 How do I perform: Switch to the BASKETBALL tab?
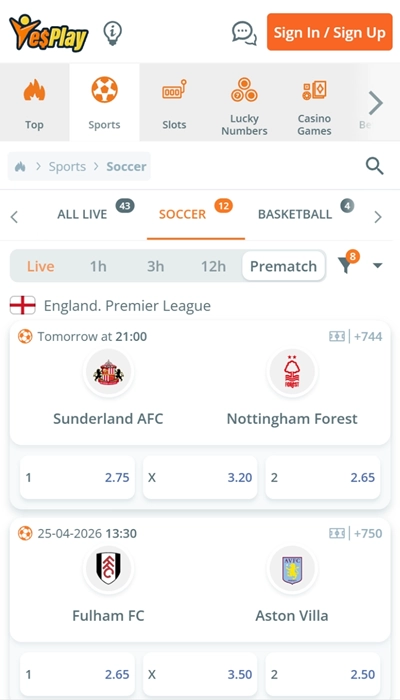tap(295, 214)
